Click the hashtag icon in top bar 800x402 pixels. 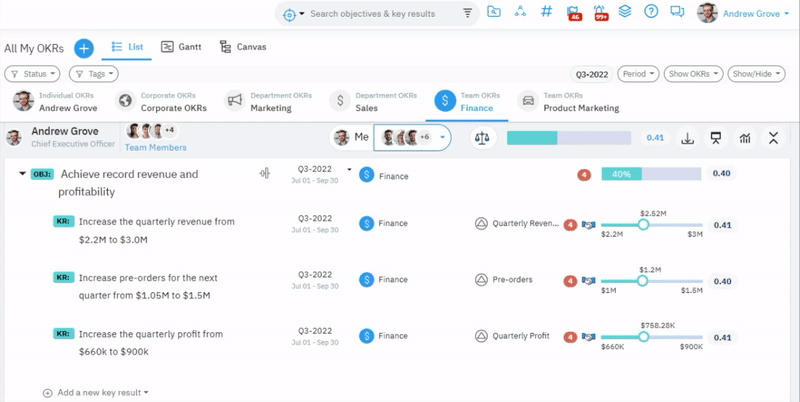546,13
